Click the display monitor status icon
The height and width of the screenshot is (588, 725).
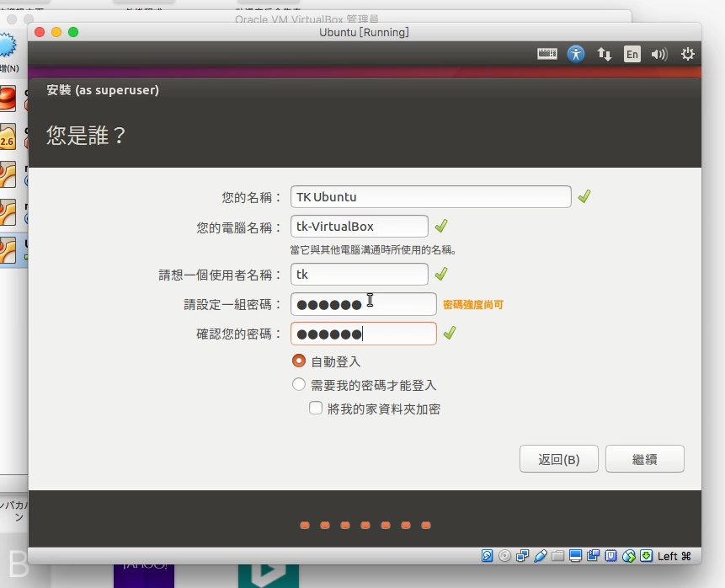(575, 556)
